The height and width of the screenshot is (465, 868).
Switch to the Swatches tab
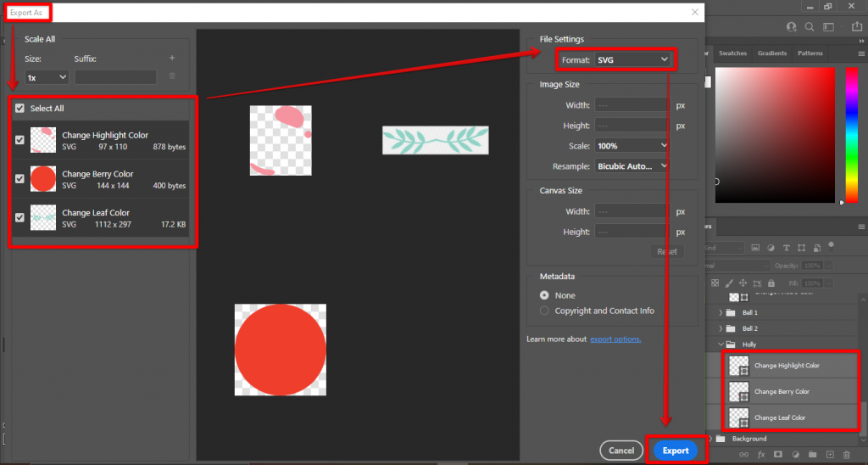coord(732,53)
